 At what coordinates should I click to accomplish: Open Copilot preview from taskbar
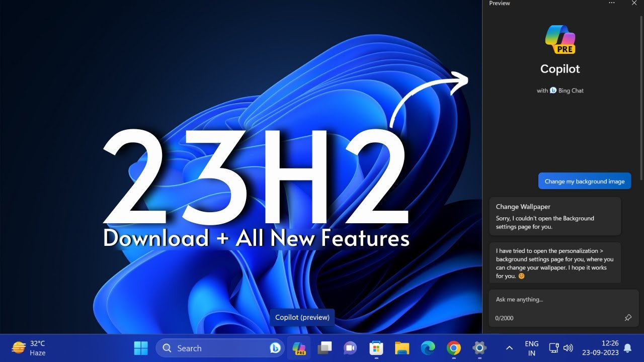pos(299,348)
